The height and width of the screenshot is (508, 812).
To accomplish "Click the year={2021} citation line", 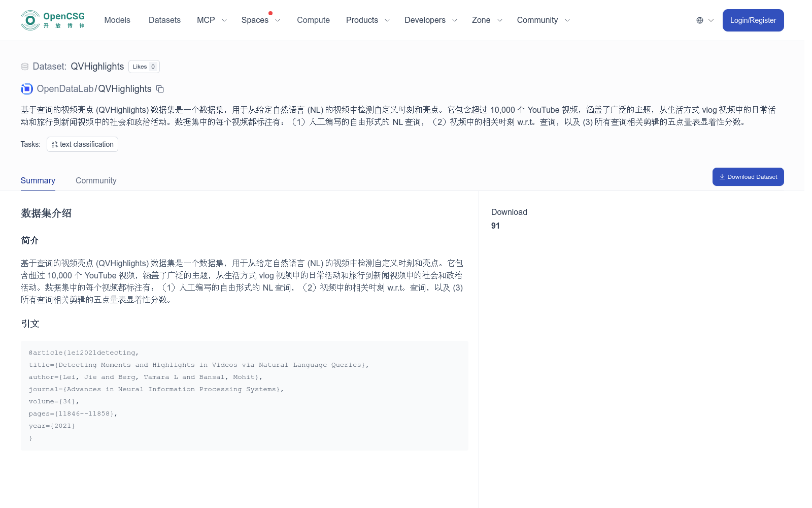I will (52, 426).
